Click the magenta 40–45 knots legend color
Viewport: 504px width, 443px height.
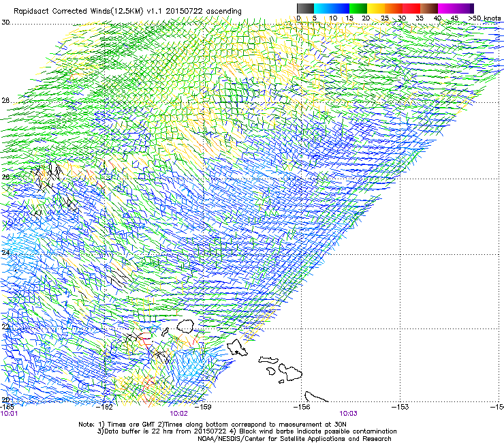click(x=447, y=8)
